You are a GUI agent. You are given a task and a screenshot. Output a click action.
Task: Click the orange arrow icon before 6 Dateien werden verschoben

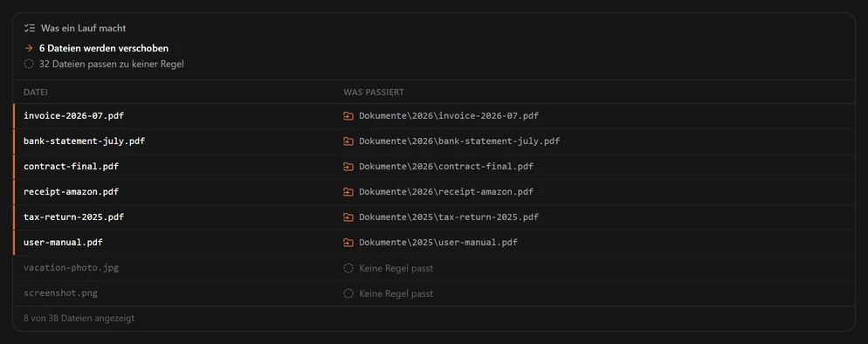click(x=29, y=49)
